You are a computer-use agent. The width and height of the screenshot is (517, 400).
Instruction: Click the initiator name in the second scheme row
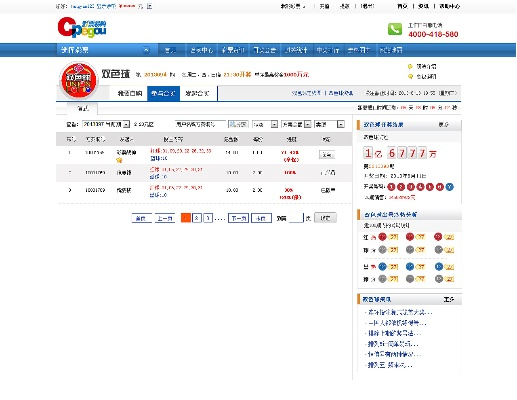click(x=124, y=173)
